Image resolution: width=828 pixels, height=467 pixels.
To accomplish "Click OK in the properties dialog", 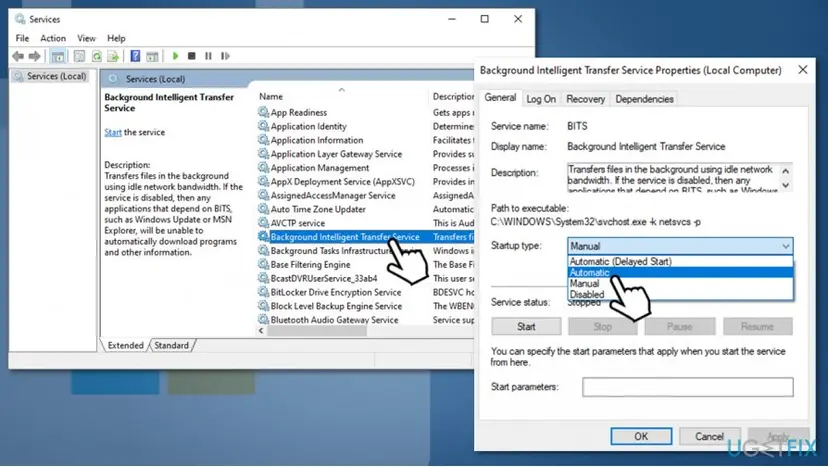I will 641,436.
